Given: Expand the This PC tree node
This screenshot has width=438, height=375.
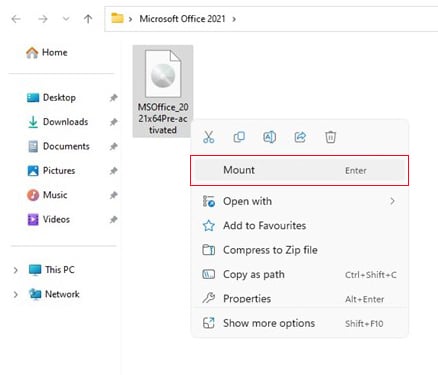Looking at the screenshot, I should coord(15,270).
